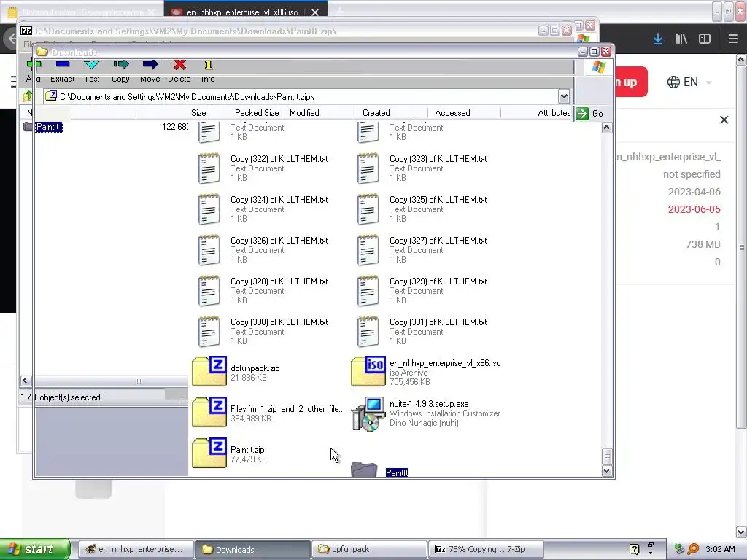Click the Downloads window scroll up arrow
The width and height of the screenshot is (747, 560).
(x=606, y=128)
